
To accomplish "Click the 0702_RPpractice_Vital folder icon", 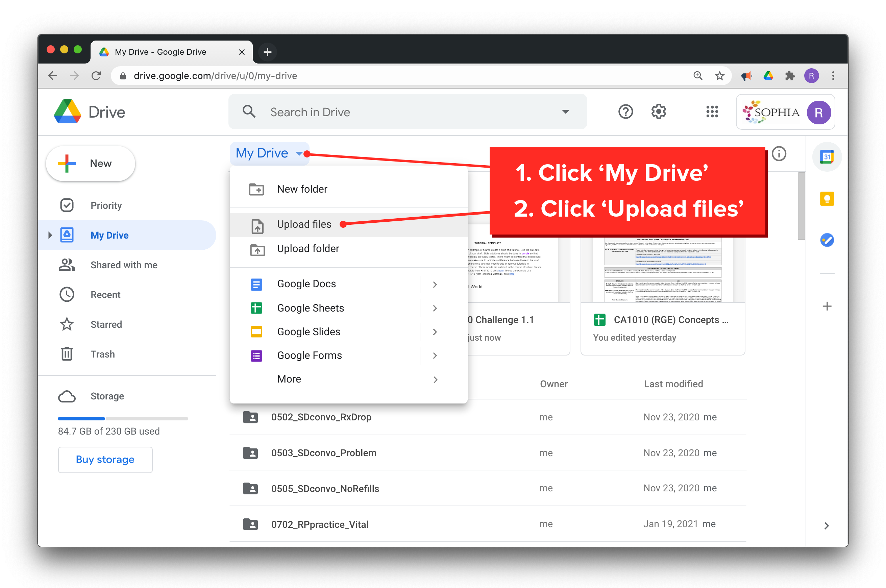I will coord(250,524).
